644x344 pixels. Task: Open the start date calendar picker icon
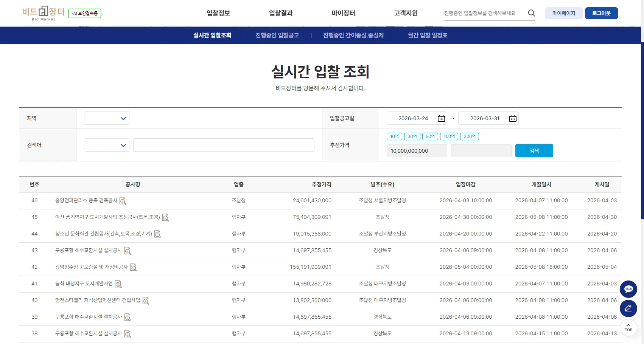[441, 118]
